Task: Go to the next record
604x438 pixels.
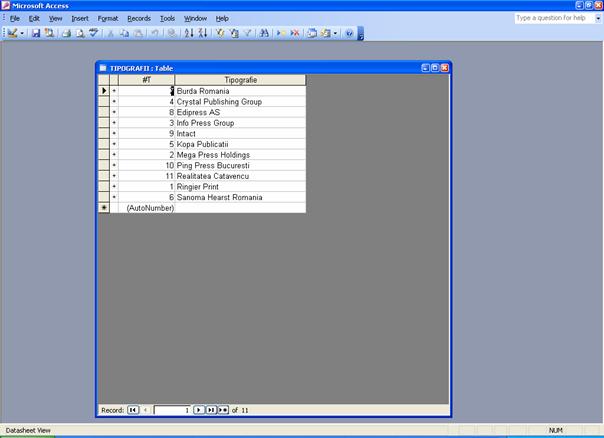Action: point(198,410)
